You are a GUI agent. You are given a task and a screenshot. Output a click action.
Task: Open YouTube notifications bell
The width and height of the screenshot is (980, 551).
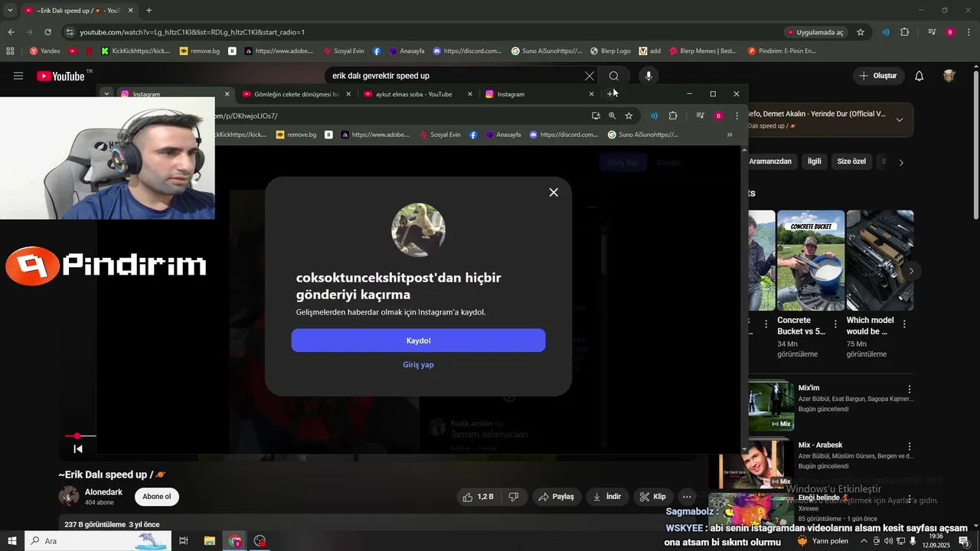click(919, 76)
